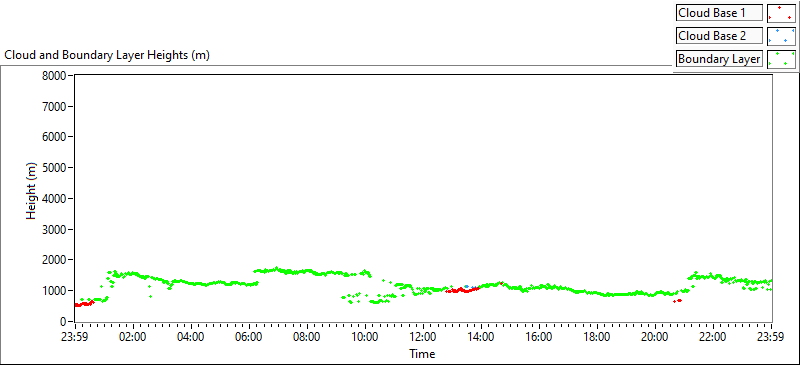Click the 10:00 time axis label
This screenshot has height=365, width=800.
365,337
